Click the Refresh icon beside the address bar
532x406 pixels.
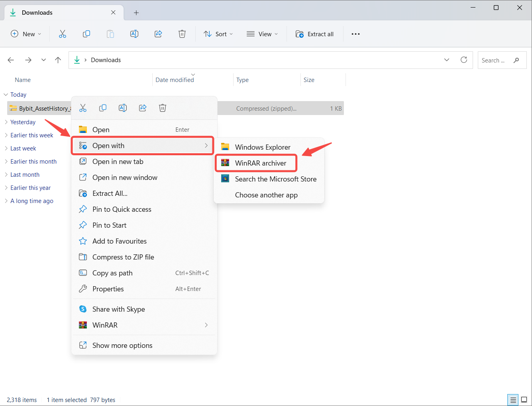click(464, 60)
